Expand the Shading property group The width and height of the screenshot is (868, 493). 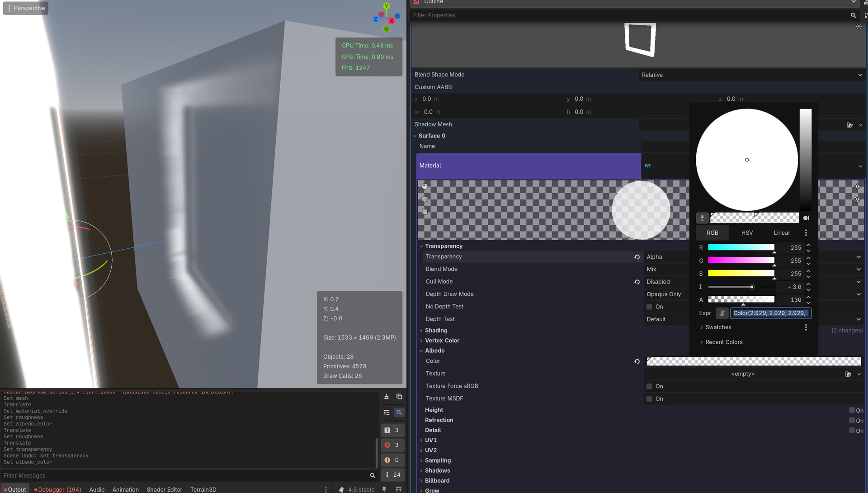pos(436,331)
